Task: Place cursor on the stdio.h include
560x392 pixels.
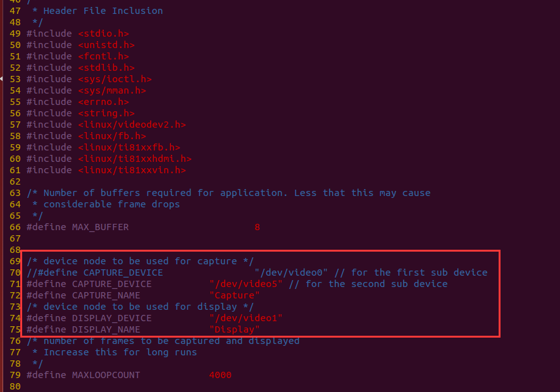Action: point(104,34)
